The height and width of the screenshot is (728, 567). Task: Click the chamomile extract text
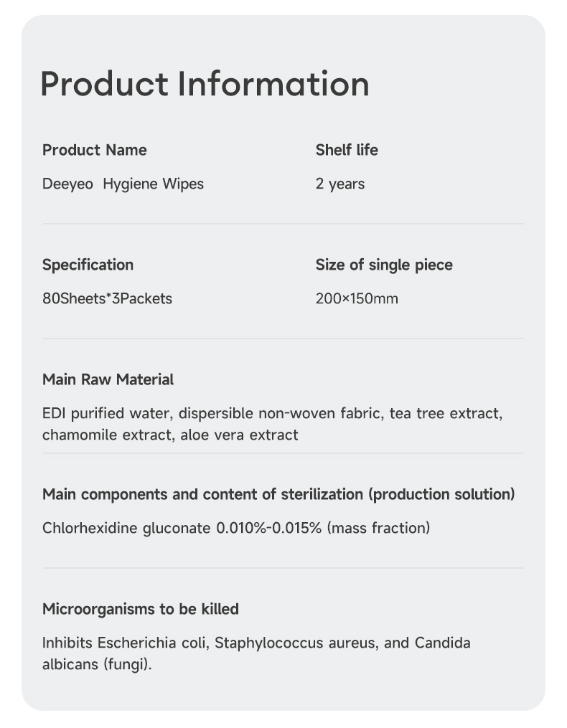click(x=107, y=435)
